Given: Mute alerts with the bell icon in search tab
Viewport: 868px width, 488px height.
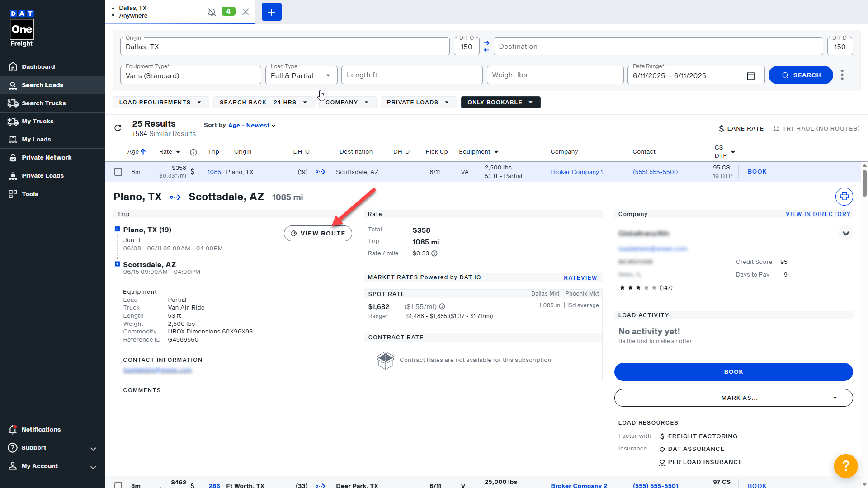Looking at the screenshot, I should [x=212, y=12].
